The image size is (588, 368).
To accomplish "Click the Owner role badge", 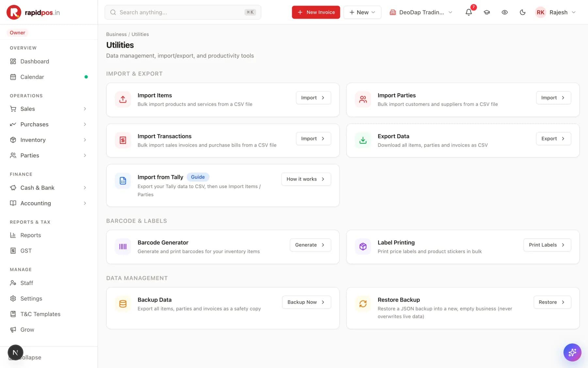I will click(x=17, y=33).
